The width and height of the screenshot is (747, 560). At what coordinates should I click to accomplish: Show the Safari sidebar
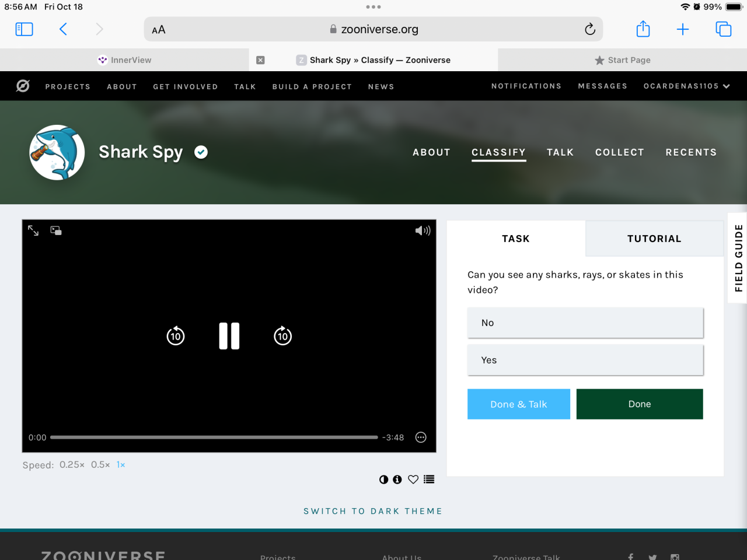pyautogui.click(x=24, y=29)
